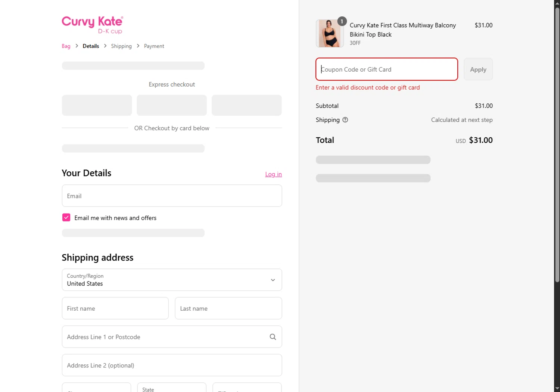Click the middle express checkout button placeholder
This screenshot has height=392, width=560.
[172, 105]
